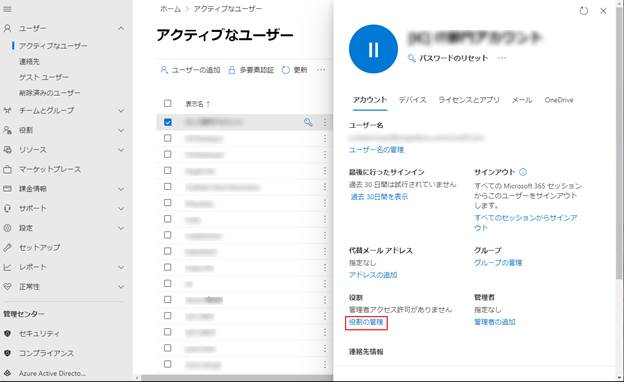The width and height of the screenshot is (624, 382).
Task: Click the リソース sidebar icon
Action: [x=7, y=150]
